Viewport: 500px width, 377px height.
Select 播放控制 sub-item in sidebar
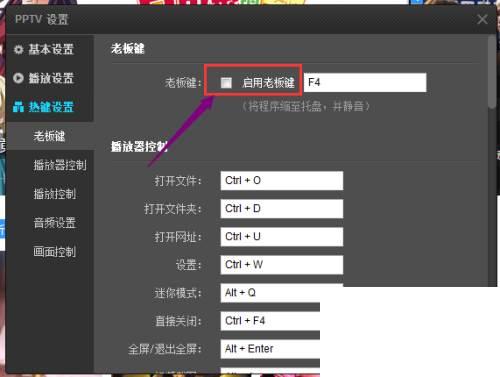55,194
